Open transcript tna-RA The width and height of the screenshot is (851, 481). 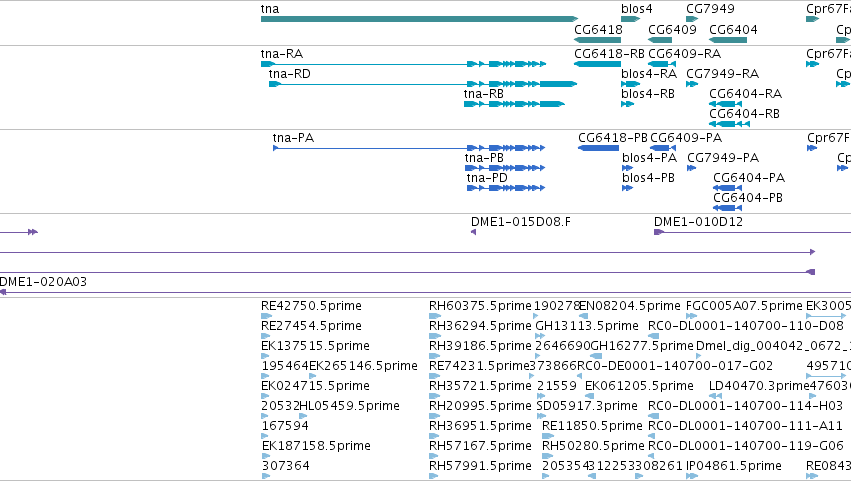(282, 54)
